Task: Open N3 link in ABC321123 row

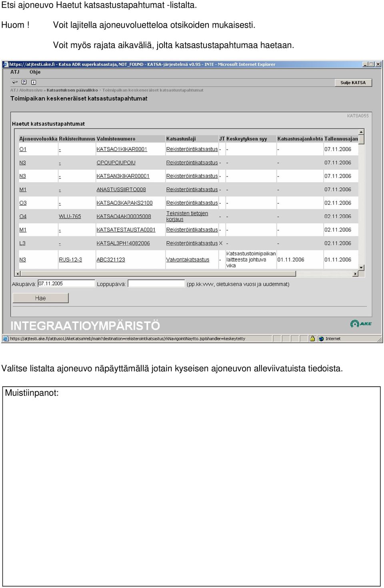Action: [x=22, y=259]
